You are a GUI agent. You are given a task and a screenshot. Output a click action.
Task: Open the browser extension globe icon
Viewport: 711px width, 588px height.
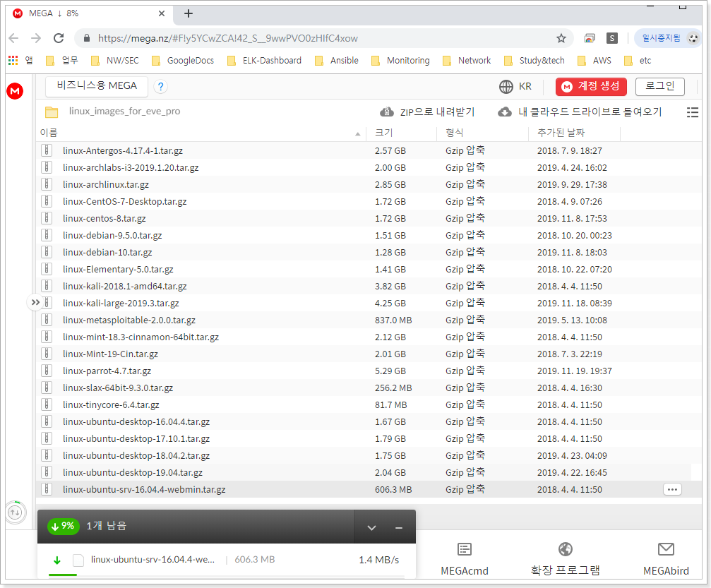pyautogui.click(x=565, y=549)
